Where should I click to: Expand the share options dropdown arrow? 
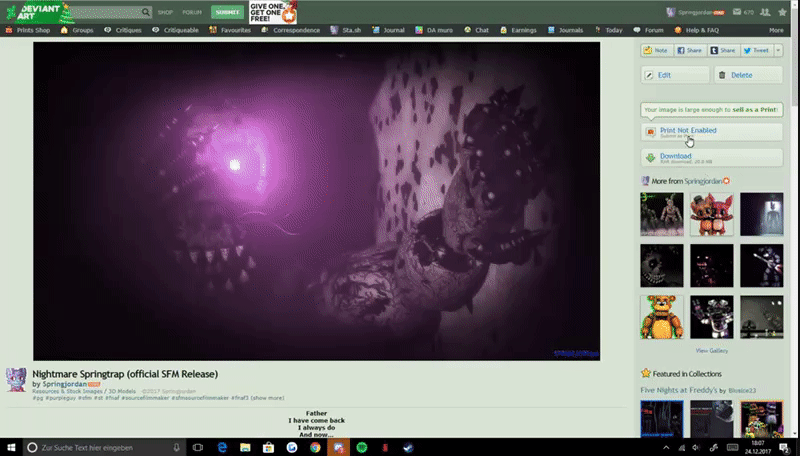coord(779,50)
